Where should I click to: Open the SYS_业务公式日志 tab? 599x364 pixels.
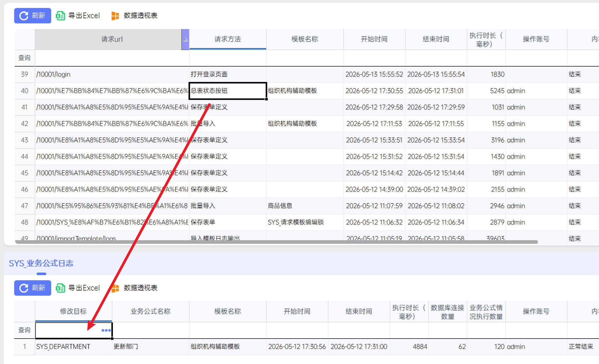41,263
